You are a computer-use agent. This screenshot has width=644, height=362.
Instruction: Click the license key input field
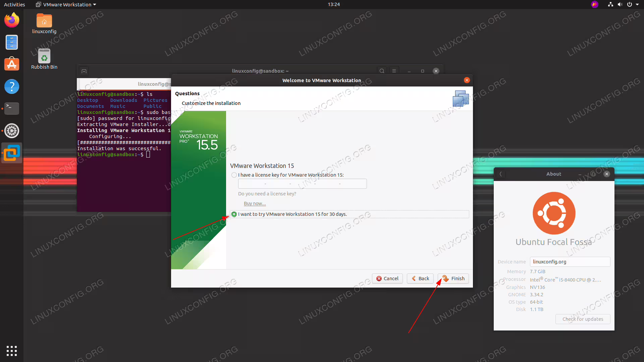click(x=302, y=184)
